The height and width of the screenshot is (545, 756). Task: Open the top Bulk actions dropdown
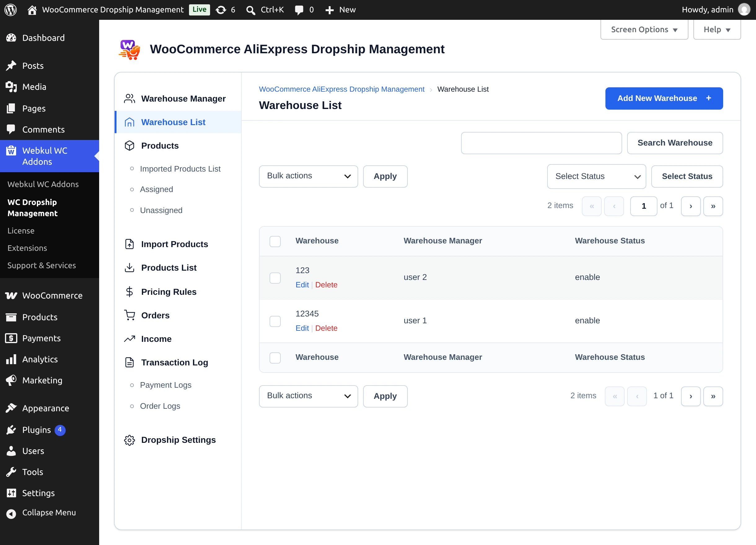(x=308, y=176)
